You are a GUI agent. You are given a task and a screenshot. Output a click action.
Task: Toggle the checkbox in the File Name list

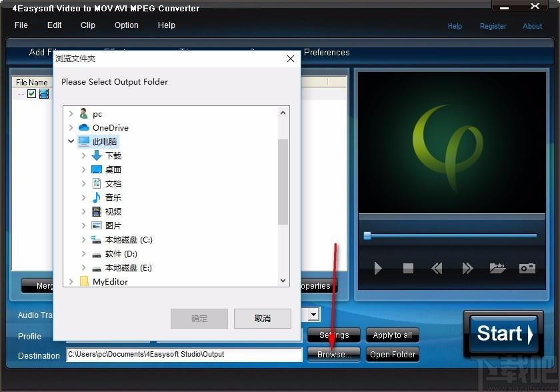click(31, 93)
